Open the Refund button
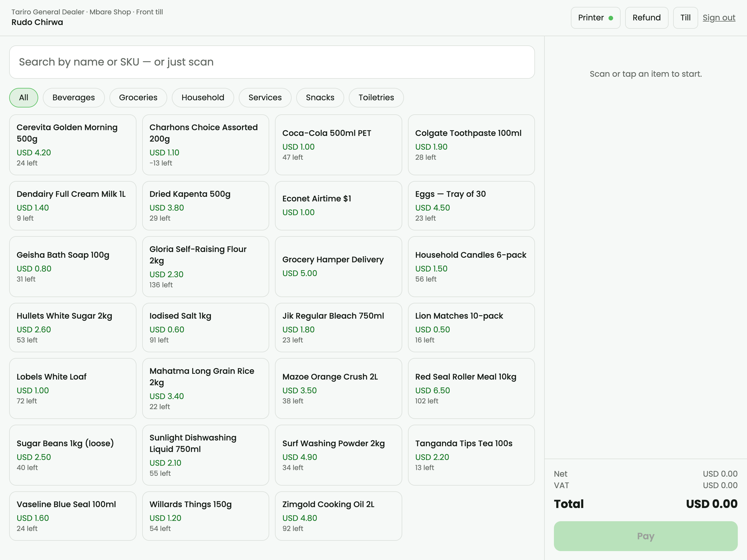 (x=646, y=18)
